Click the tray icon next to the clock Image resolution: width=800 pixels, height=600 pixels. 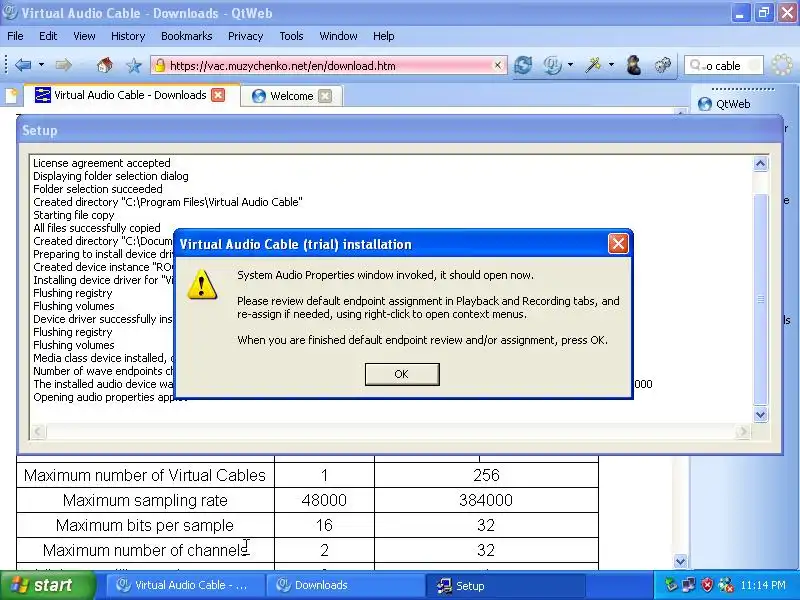click(725, 585)
